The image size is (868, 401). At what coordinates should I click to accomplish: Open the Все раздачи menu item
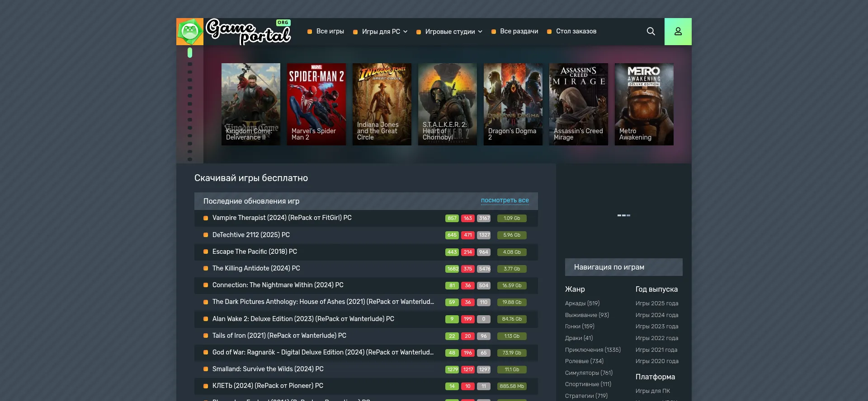click(x=519, y=31)
